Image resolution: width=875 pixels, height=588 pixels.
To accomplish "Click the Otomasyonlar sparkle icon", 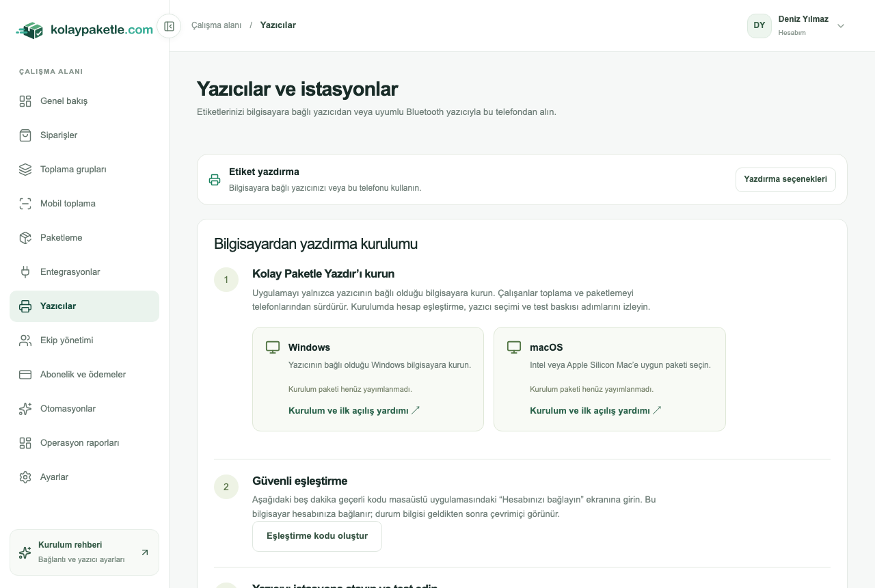I will (x=25, y=409).
